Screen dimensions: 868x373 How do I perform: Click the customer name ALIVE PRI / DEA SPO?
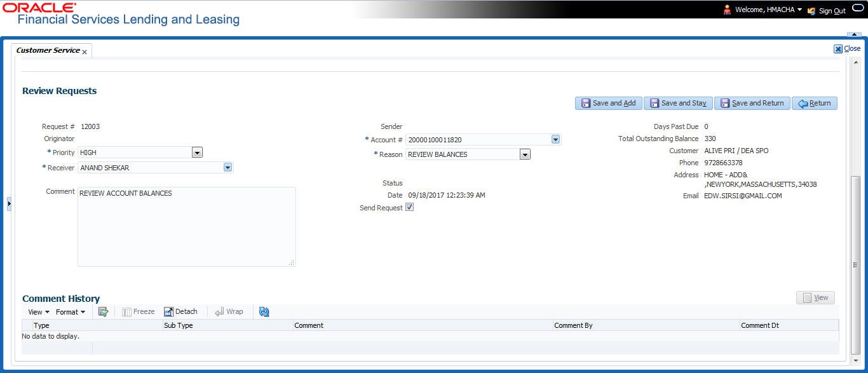737,151
